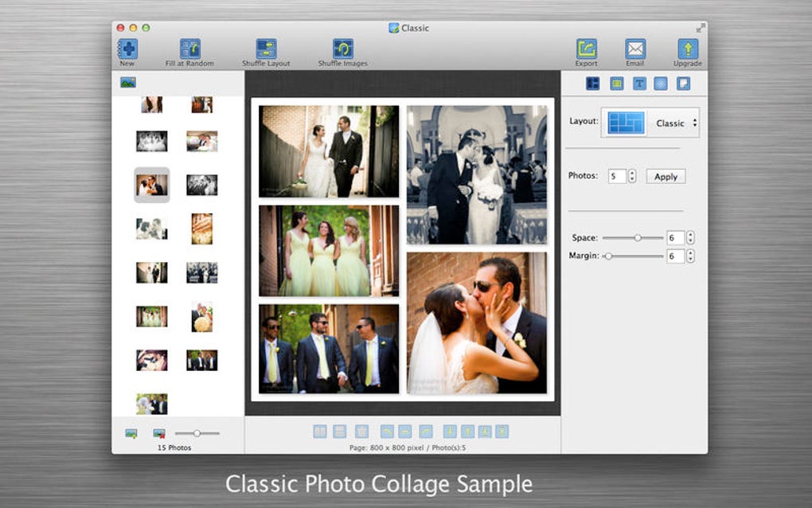
Task: Click the remove photo icon with red X
Action: pos(159,433)
